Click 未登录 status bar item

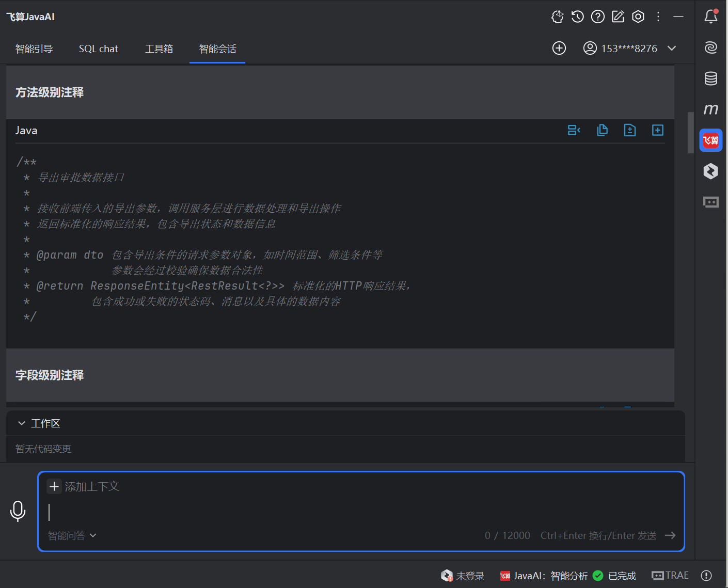coord(463,576)
